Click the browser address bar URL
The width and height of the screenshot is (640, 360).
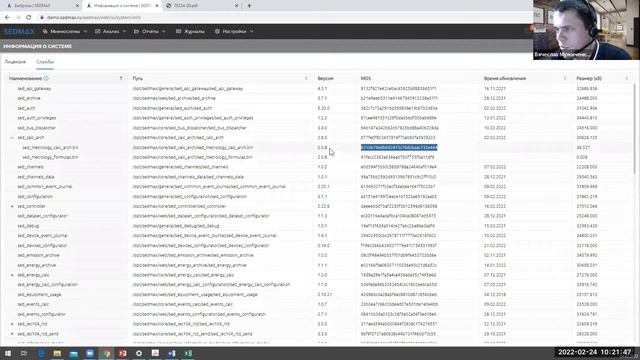[94, 18]
